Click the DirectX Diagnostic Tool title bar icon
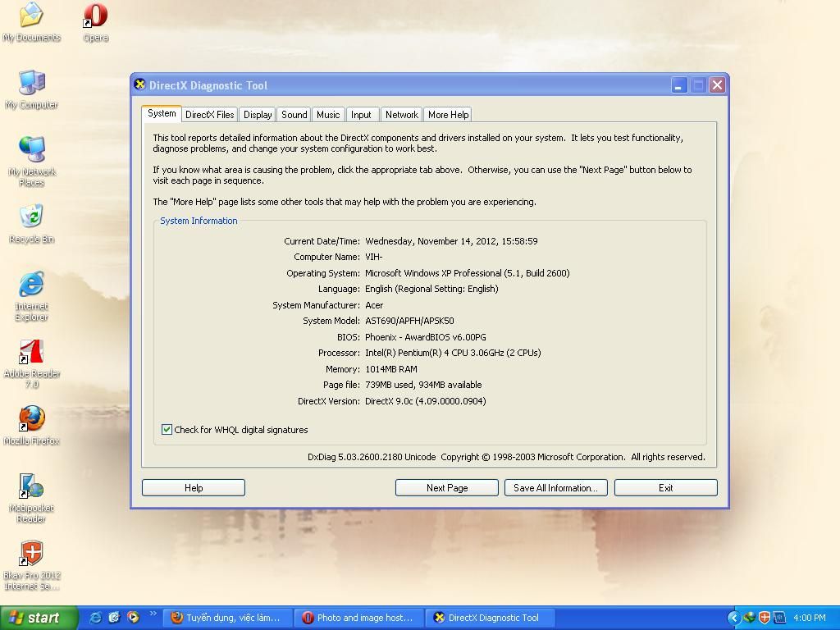 (x=140, y=84)
